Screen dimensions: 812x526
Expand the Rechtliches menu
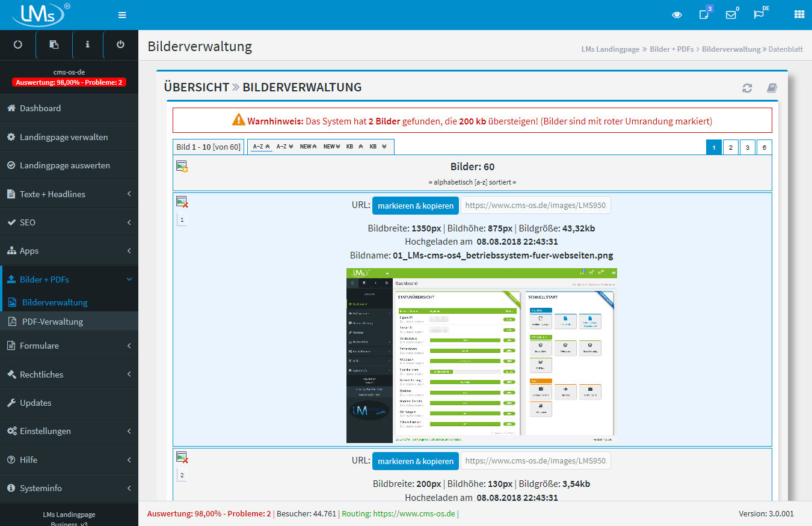click(x=69, y=374)
